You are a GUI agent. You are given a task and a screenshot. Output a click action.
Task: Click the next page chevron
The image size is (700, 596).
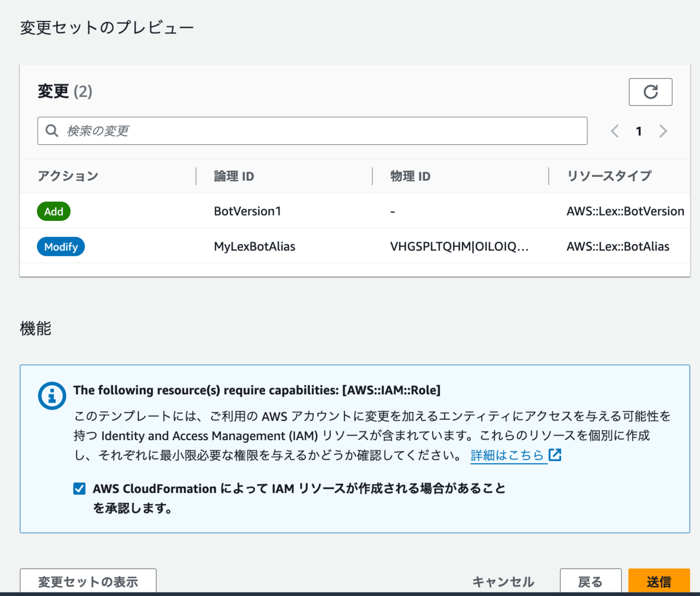click(x=663, y=131)
